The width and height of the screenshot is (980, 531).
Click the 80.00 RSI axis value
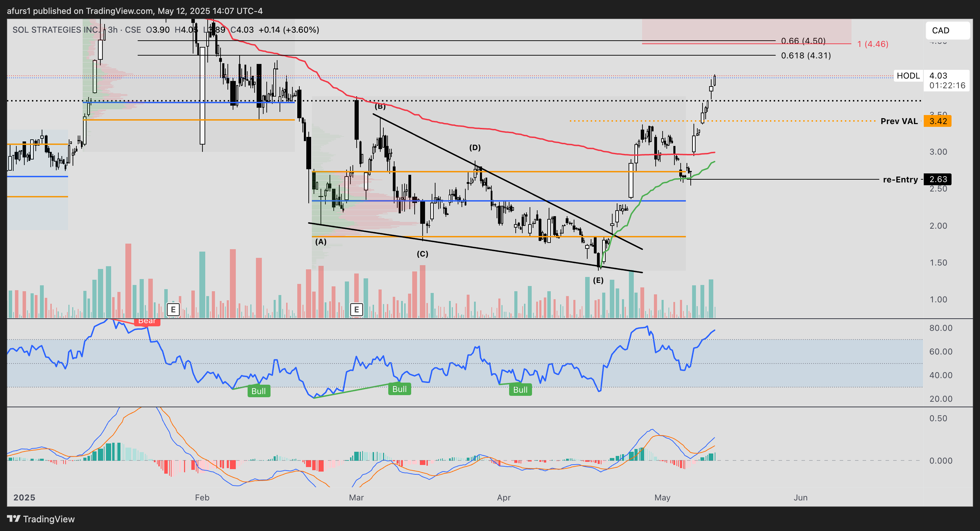(941, 328)
